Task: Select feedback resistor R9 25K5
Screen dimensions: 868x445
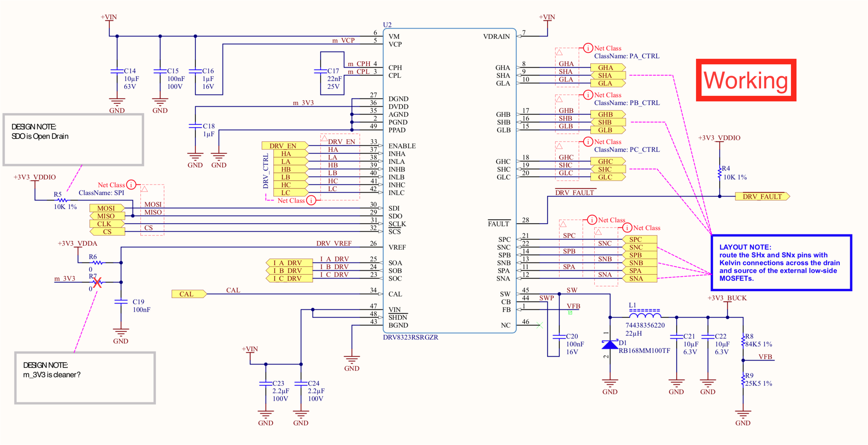Action: [x=743, y=380]
